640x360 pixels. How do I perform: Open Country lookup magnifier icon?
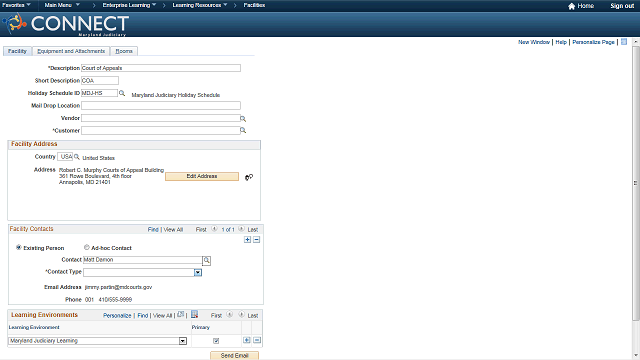coord(76,157)
